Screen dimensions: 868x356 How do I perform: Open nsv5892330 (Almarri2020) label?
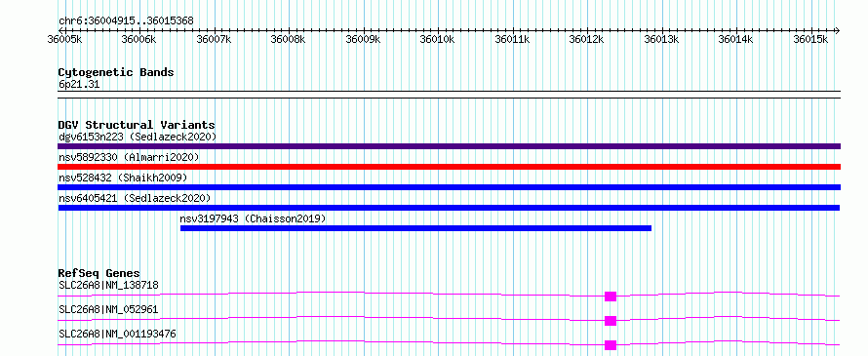(129, 157)
